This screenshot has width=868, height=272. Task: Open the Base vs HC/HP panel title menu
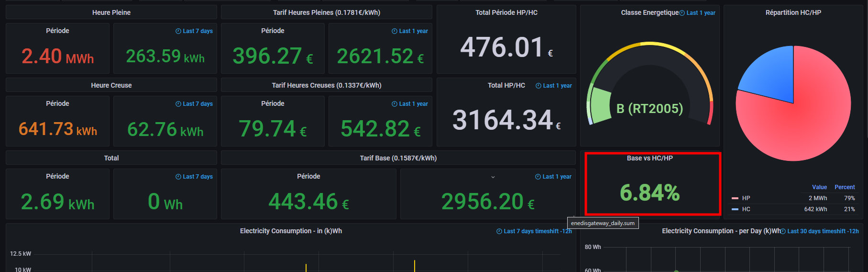point(649,158)
